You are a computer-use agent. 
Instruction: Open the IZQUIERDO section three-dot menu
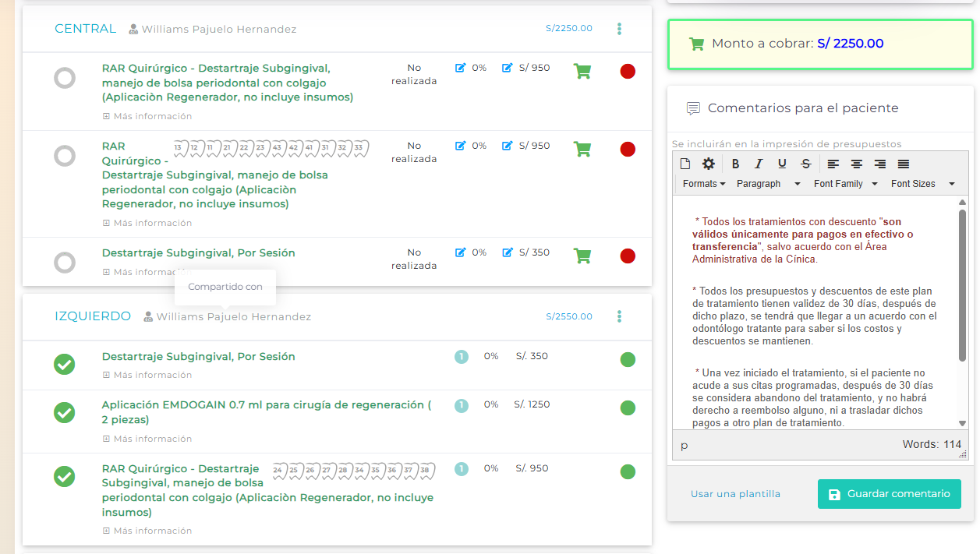click(x=619, y=316)
